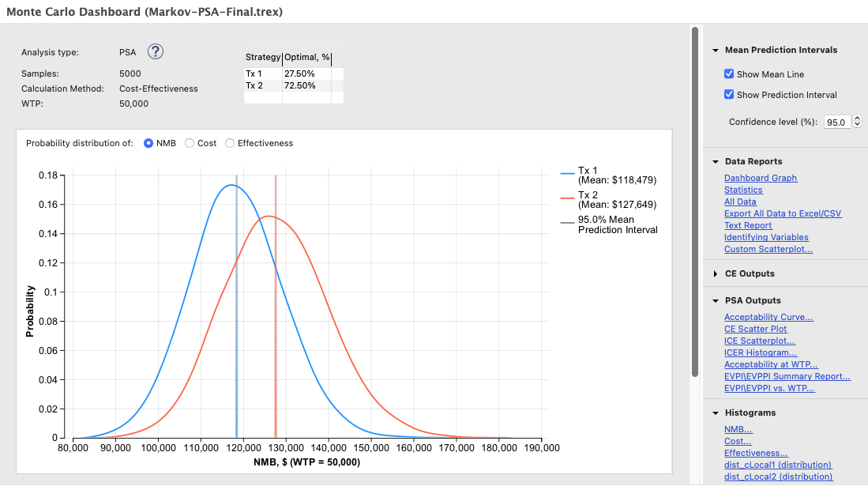Screen dimensions: 868x486
Task: Select the Effectiveness radio button
Action: coord(230,143)
